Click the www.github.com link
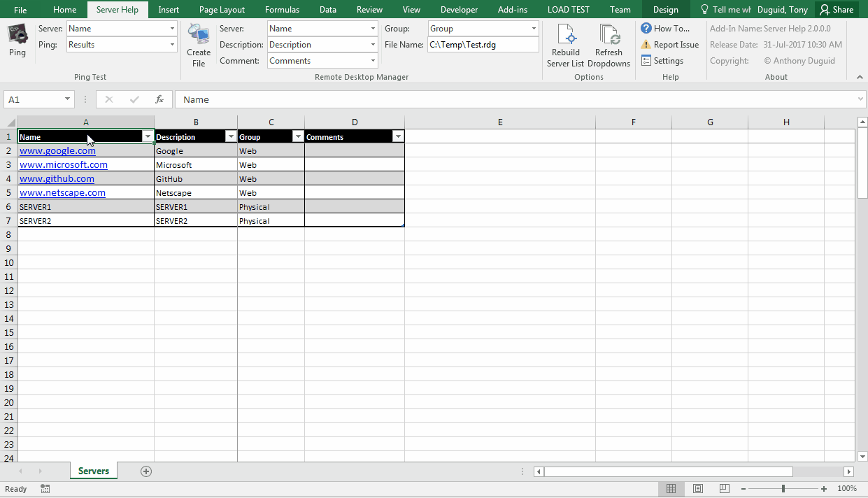868x498 pixels. click(x=57, y=178)
